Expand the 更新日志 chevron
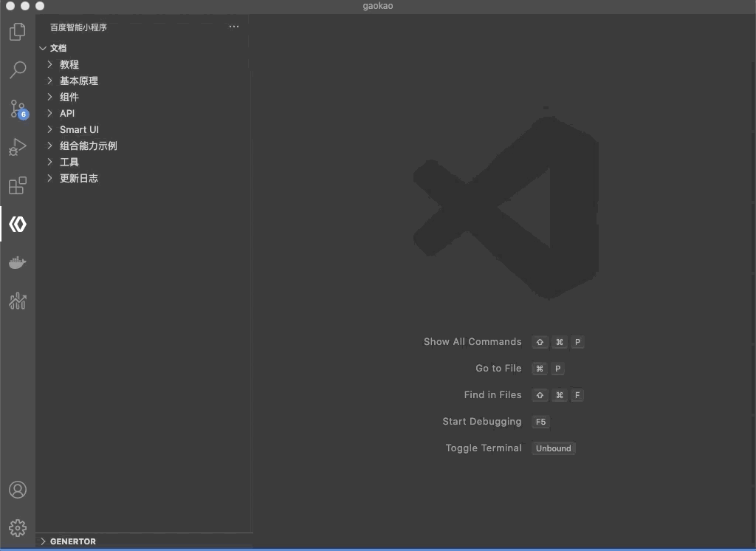 pyautogui.click(x=49, y=179)
